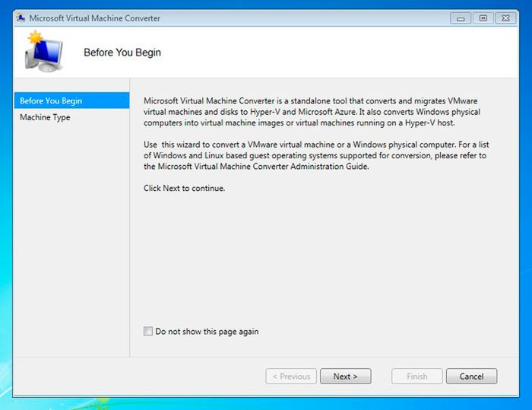Screen dimensions: 532x410
Task: Click the greyed-out Finish button
Action: [x=417, y=377]
